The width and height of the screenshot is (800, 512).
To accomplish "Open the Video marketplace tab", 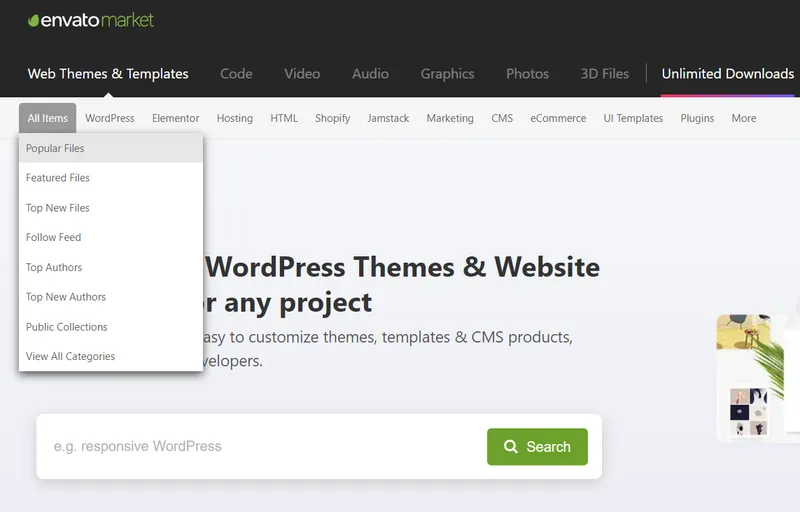I will click(302, 74).
